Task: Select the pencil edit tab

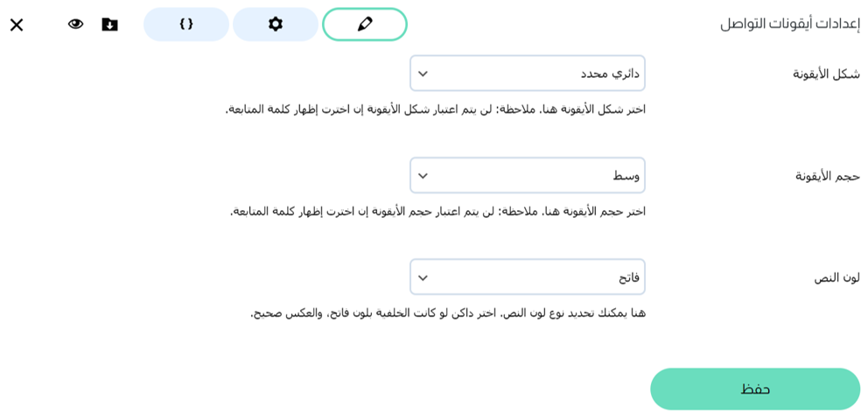Action: tap(365, 25)
